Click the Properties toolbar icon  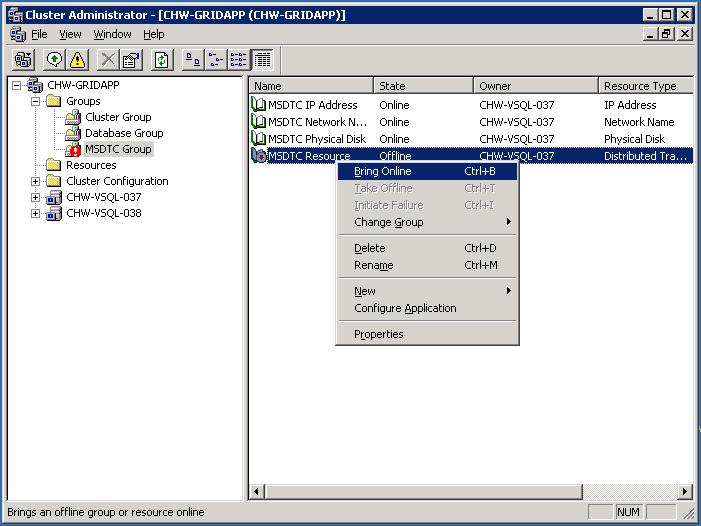click(131, 59)
